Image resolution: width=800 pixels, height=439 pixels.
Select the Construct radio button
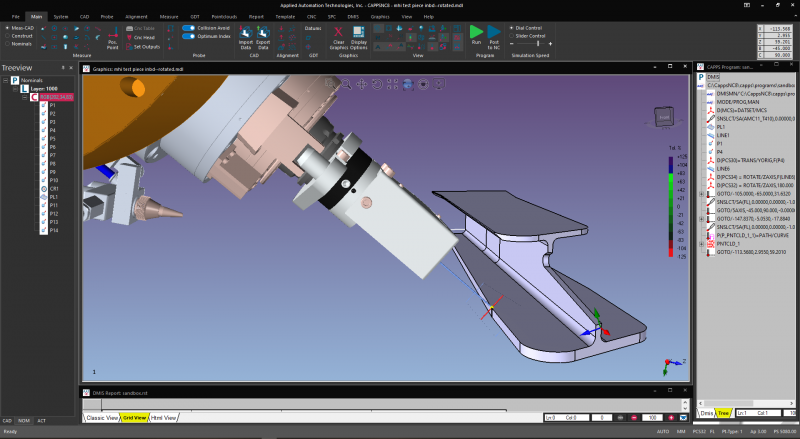(x=6, y=36)
